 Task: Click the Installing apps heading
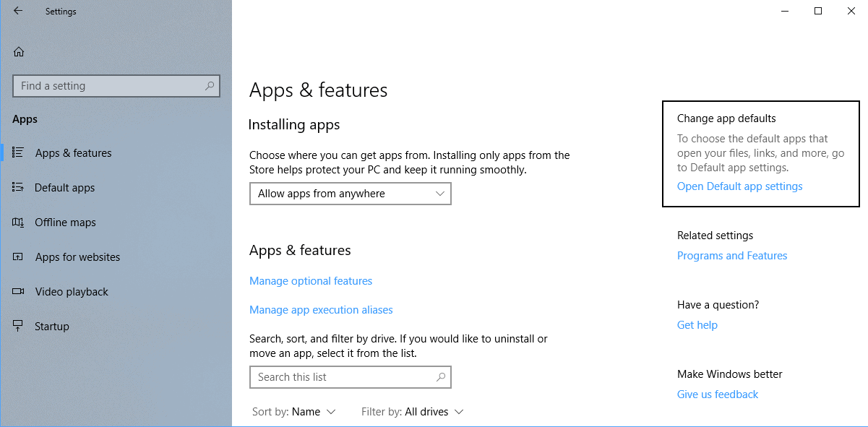(294, 125)
